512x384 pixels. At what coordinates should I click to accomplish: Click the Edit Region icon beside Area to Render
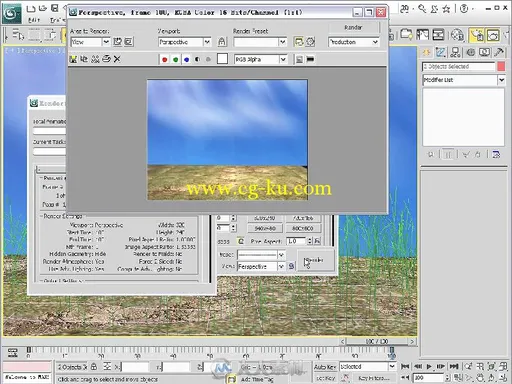coord(117,42)
